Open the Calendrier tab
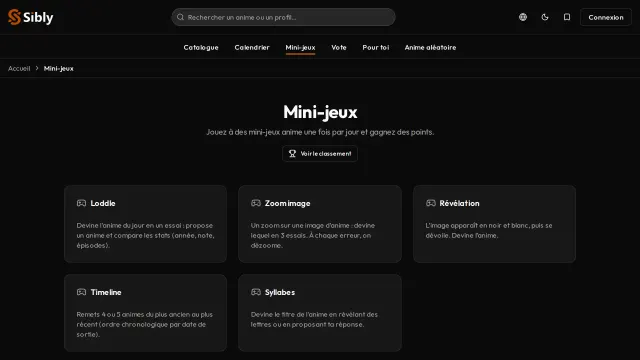Viewport: 640px width, 360px height. 252,47
